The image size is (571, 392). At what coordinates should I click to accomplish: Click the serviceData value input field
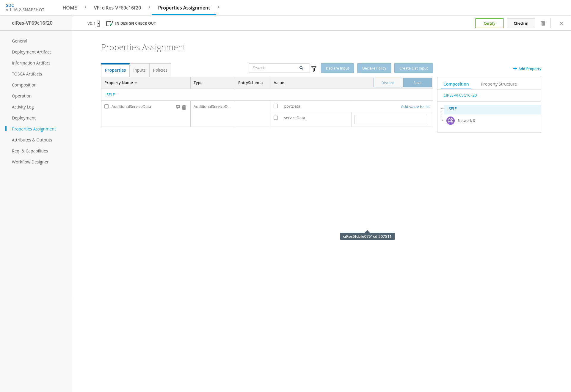pos(390,119)
